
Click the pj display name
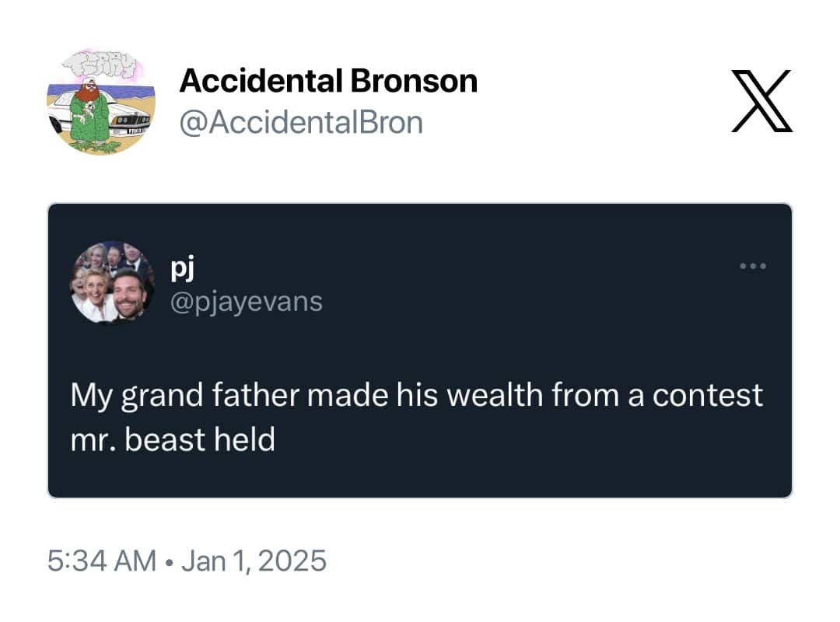coord(182,268)
